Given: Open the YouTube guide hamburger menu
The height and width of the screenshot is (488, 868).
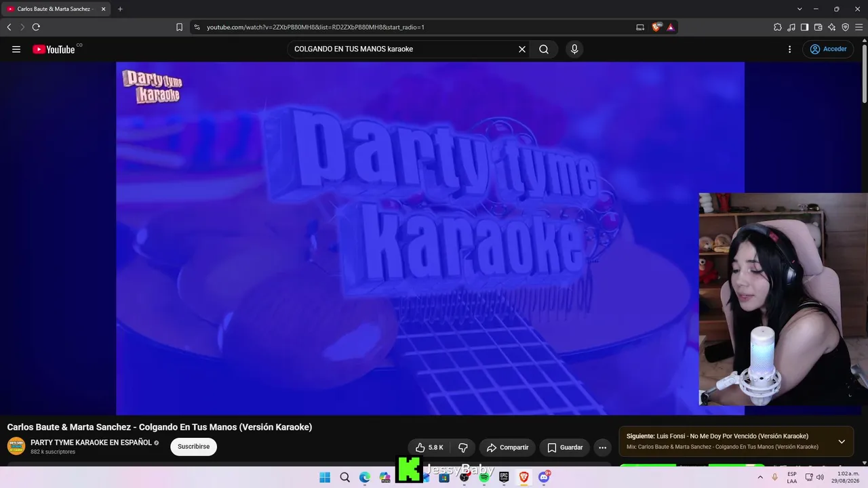Looking at the screenshot, I should 16,49.
